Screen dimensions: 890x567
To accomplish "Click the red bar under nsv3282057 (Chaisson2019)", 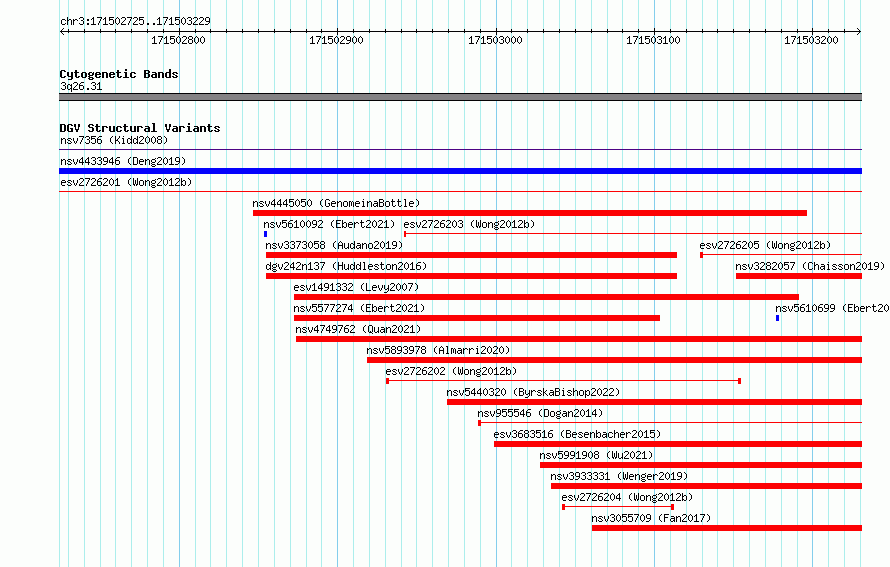I will 799,276.
